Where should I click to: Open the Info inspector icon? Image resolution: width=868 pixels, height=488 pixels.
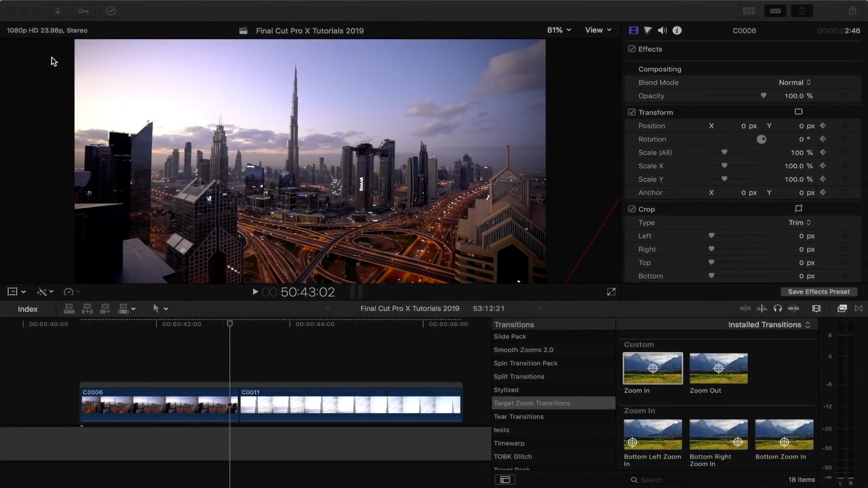coord(677,30)
